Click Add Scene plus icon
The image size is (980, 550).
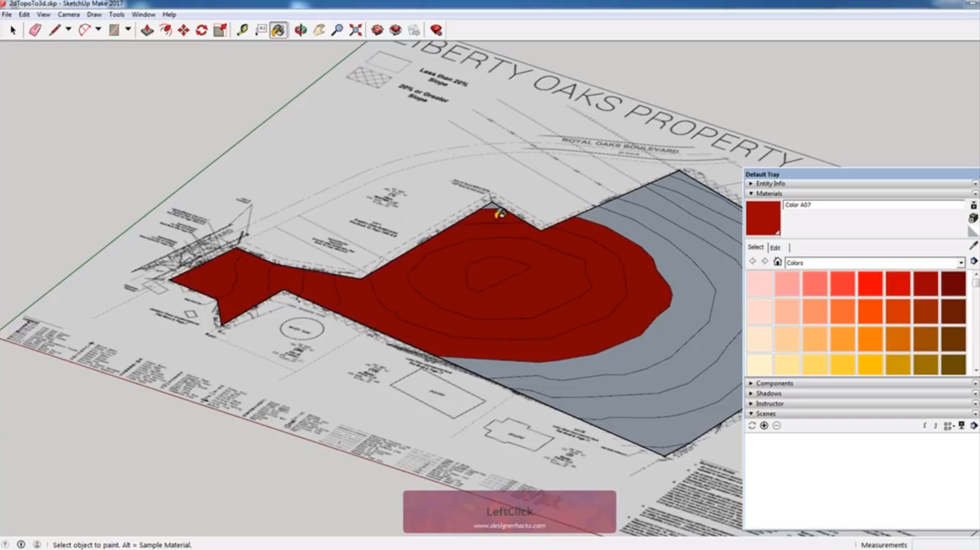tap(764, 426)
